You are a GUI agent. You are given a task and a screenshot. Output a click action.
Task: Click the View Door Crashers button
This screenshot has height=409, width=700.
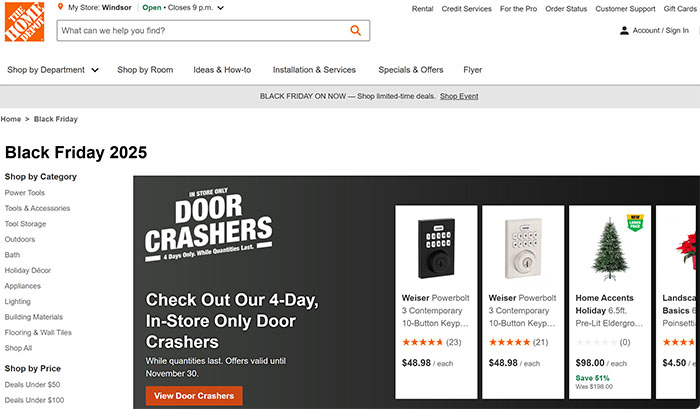coord(194,396)
